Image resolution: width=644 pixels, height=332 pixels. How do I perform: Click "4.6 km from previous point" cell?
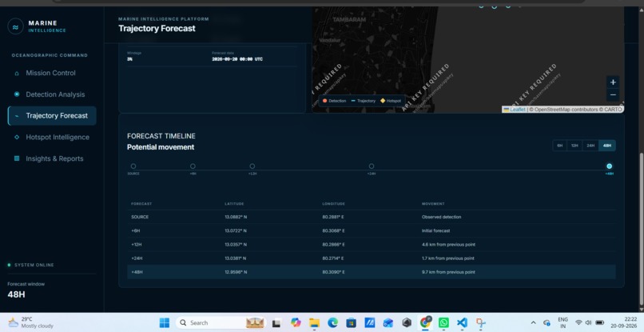point(448,244)
